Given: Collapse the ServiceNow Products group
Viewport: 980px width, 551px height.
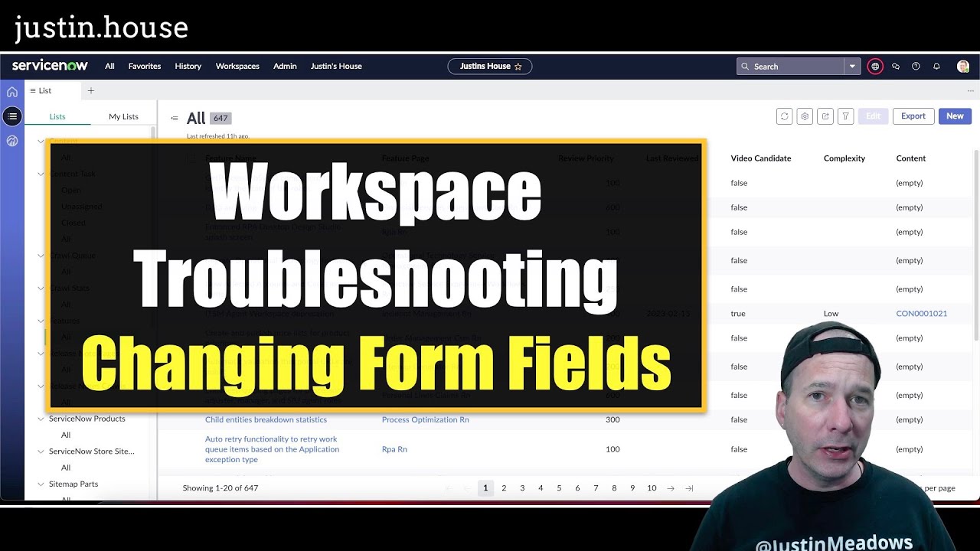Looking at the screenshot, I should [41, 419].
